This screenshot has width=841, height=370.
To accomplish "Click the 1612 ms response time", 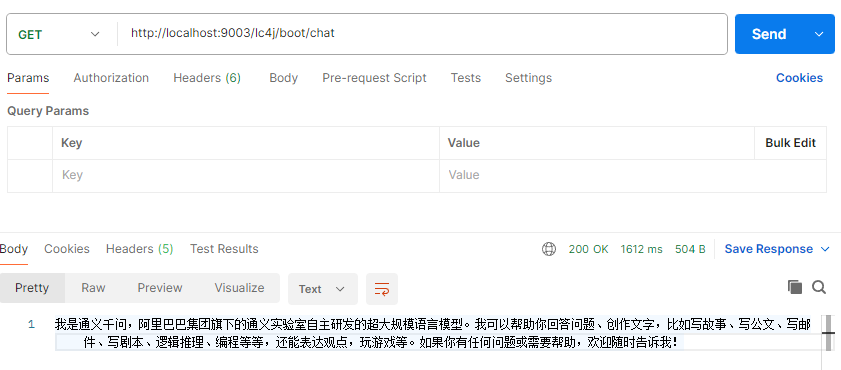I will 641,249.
